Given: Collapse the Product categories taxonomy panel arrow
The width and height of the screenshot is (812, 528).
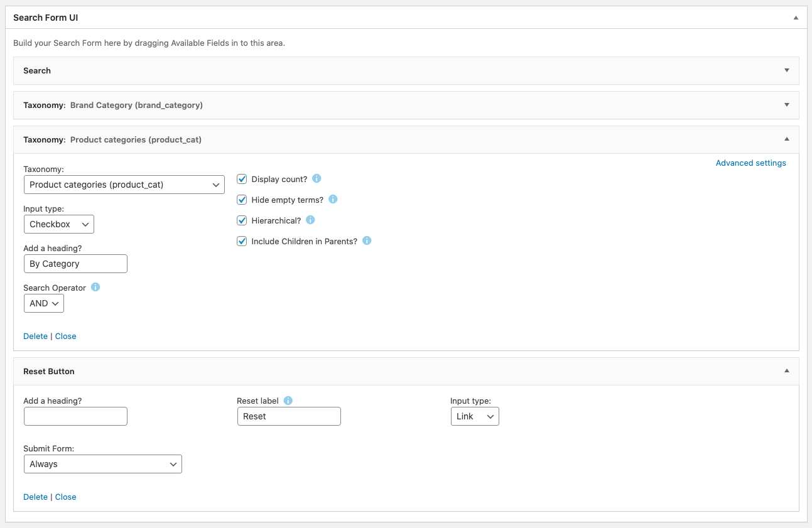Looking at the screenshot, I should [786, 139].
